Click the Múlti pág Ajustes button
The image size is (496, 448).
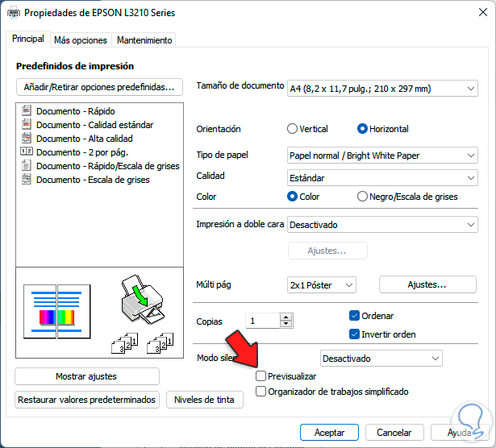point(427,284)
